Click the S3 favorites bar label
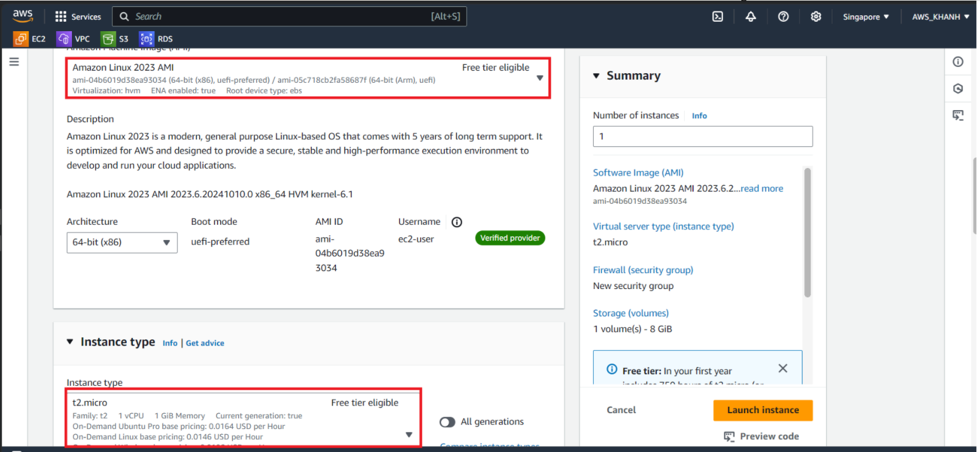The height and width of the screenshot is (452, 980). tap(123, 39)
